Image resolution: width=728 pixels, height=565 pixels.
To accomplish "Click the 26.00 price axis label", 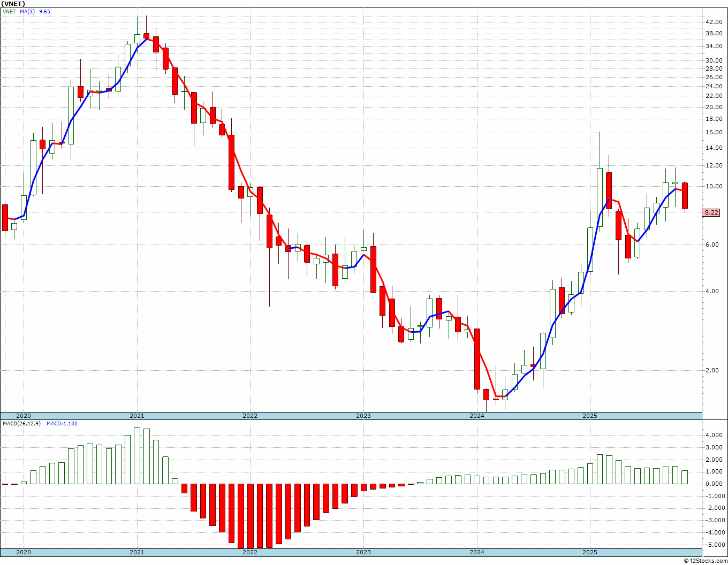I will click(x=714, y=77).
